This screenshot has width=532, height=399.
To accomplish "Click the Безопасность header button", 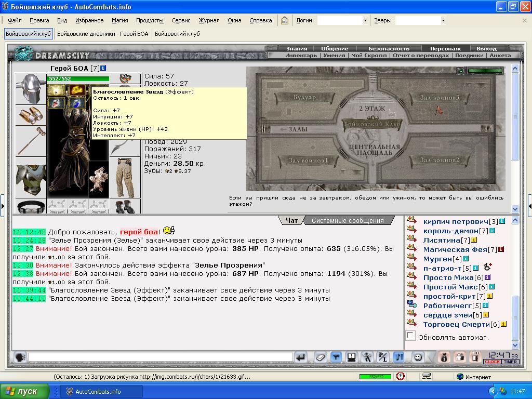I will point(389,48).
